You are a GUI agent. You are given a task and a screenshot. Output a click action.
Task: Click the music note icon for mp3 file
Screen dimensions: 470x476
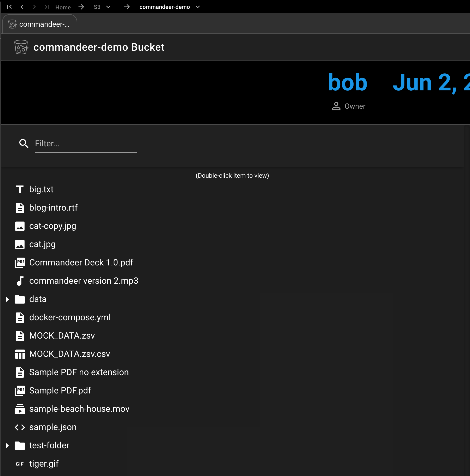(x=20, y=281)
